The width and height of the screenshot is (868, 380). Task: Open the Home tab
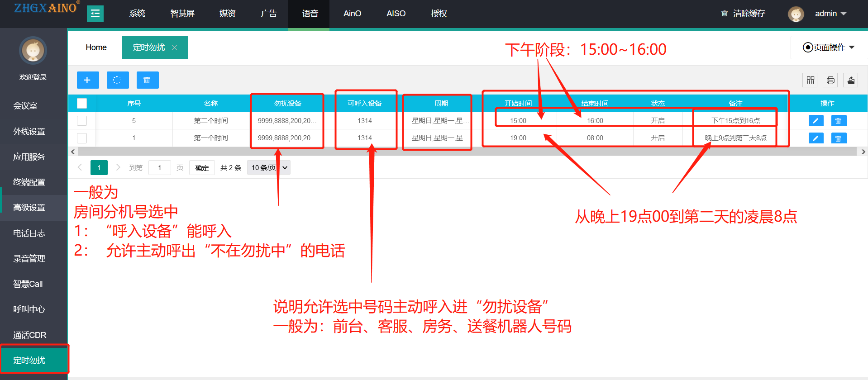[x=96, y=47]
